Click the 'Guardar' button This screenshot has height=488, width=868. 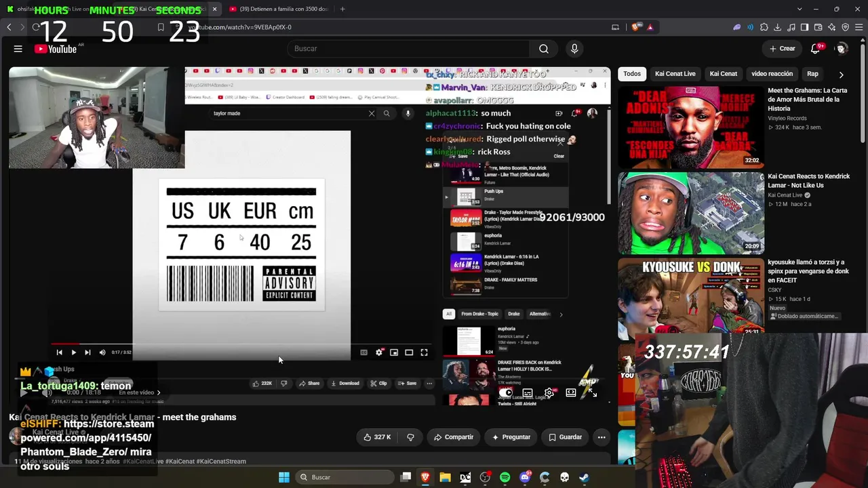[x=566, y=437]
